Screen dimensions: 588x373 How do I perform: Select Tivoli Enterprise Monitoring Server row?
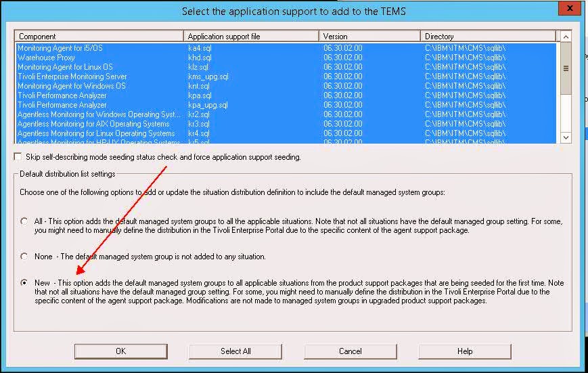pyautogui.click(x=286, y=76)
